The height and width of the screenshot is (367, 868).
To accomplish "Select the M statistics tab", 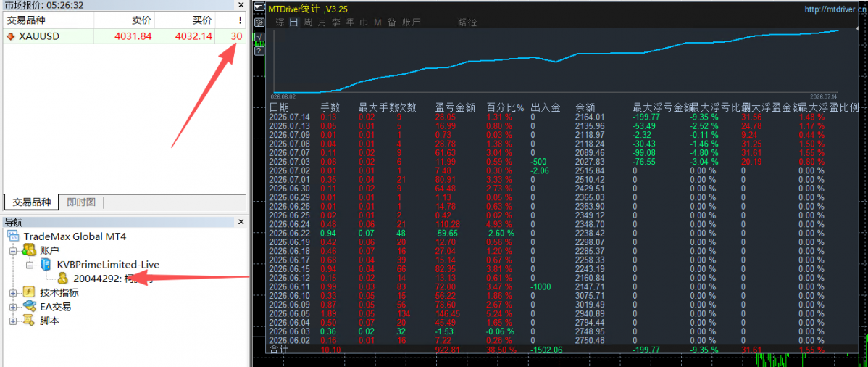I will tap(377, 22).
